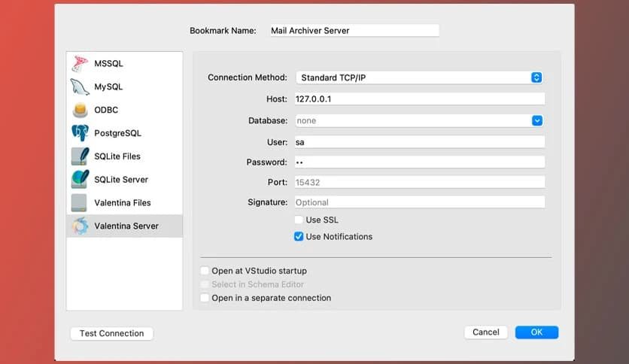Select the MSSQL database icon
This screenshot has height=364, width=629.
[x=80, y=64]
